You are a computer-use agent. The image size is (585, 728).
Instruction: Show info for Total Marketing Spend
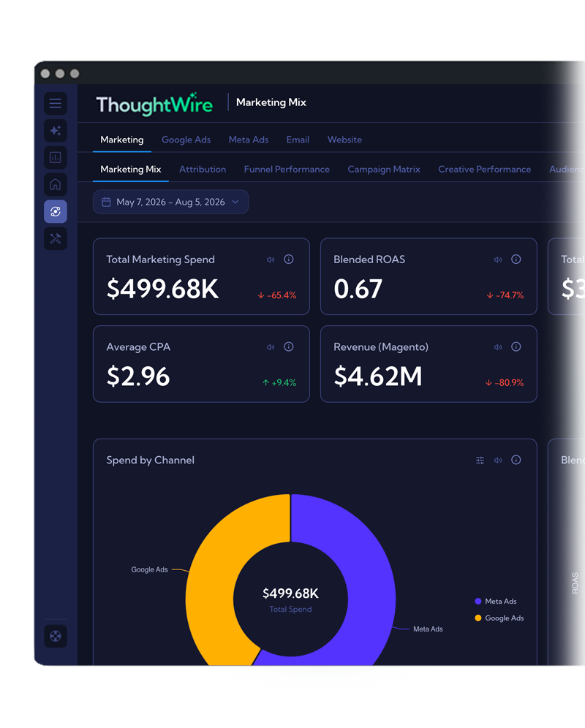pyautogui.click(x=289, y=259)
